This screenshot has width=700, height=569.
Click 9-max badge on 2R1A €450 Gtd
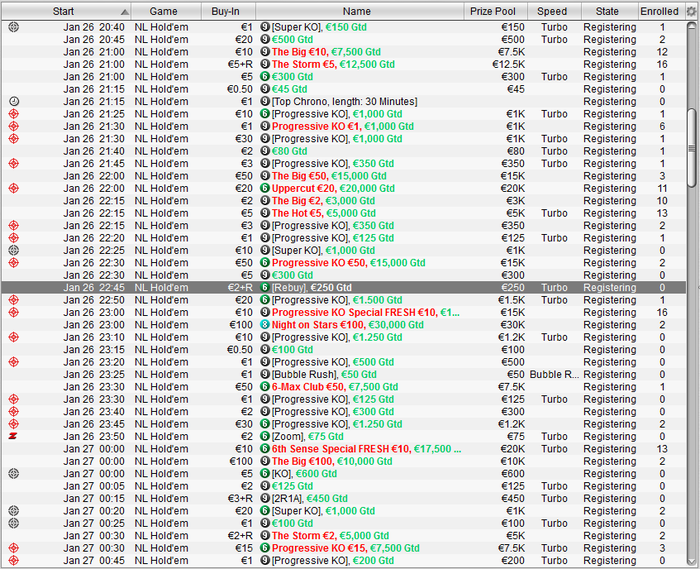[265, 498]
